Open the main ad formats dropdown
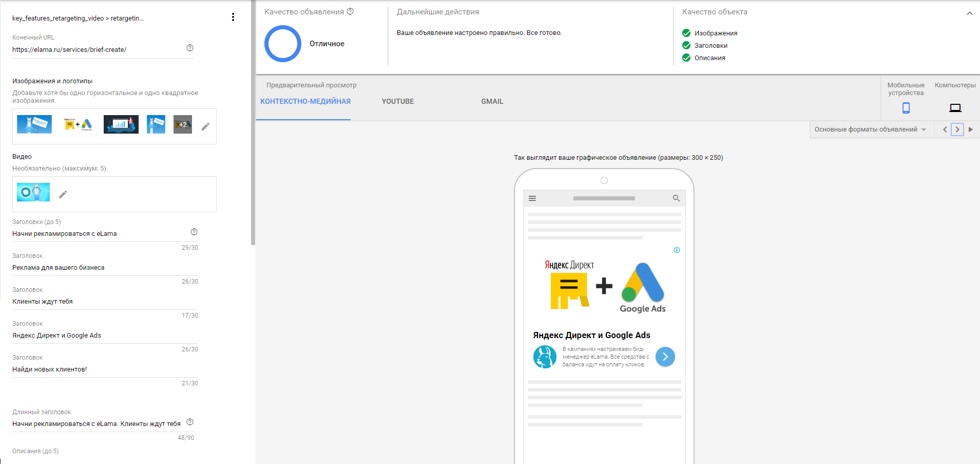Viewport: 980px width, 464px height. tap(870, 129)
